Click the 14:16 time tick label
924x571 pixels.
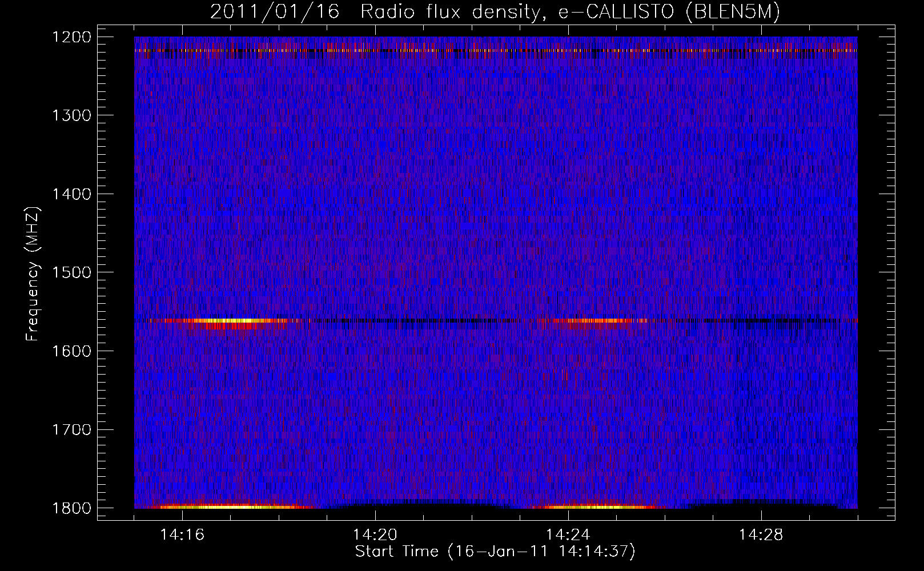click(182, 535)
